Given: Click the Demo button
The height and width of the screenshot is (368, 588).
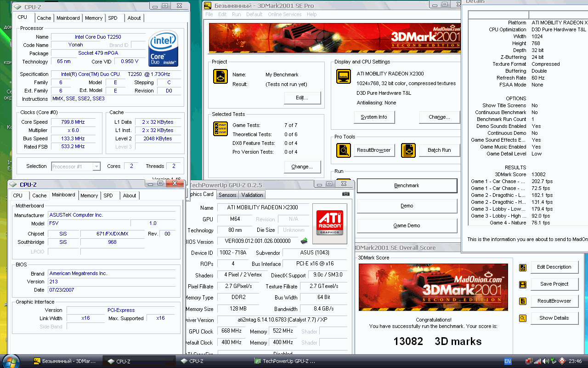Looking at the screenshot, I should [x=407, y=206].
